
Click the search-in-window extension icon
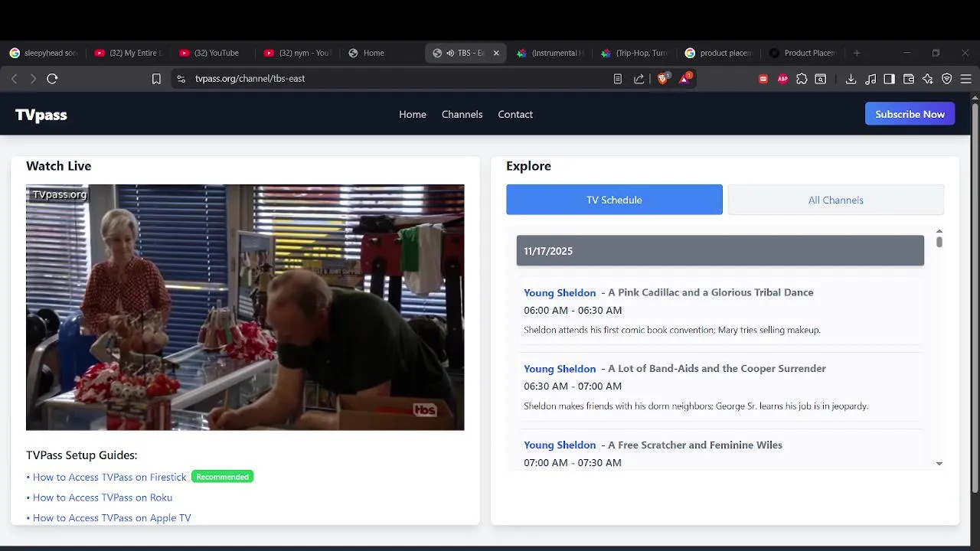tap(820, 79)
